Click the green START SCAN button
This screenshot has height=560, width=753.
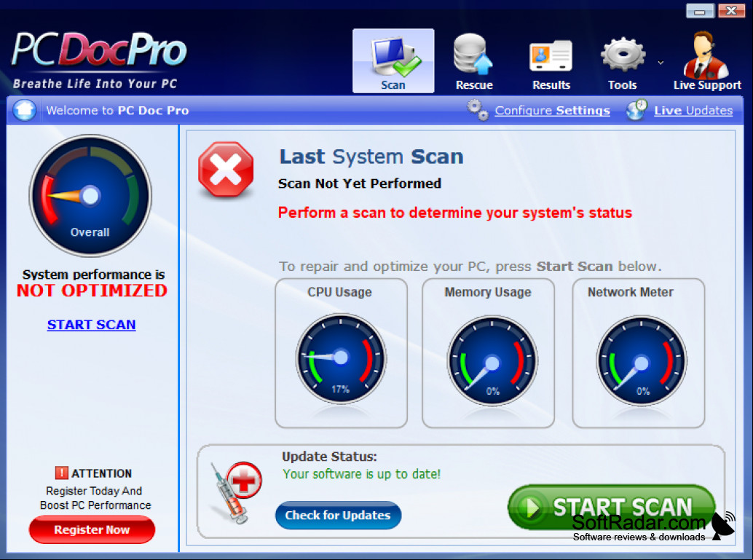click(x=611, y=507)
